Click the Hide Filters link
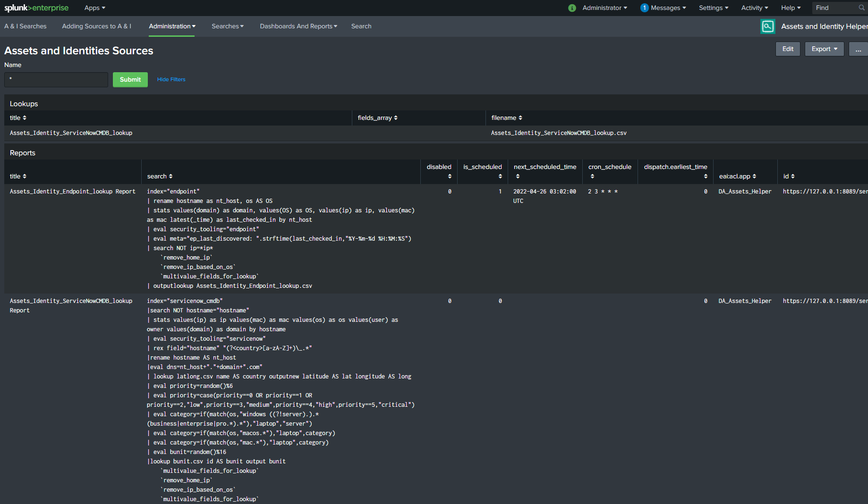 (x=171, y=80)
